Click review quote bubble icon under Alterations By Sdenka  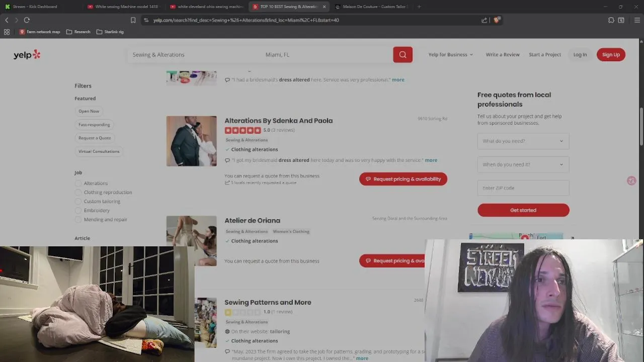[227, 160]
